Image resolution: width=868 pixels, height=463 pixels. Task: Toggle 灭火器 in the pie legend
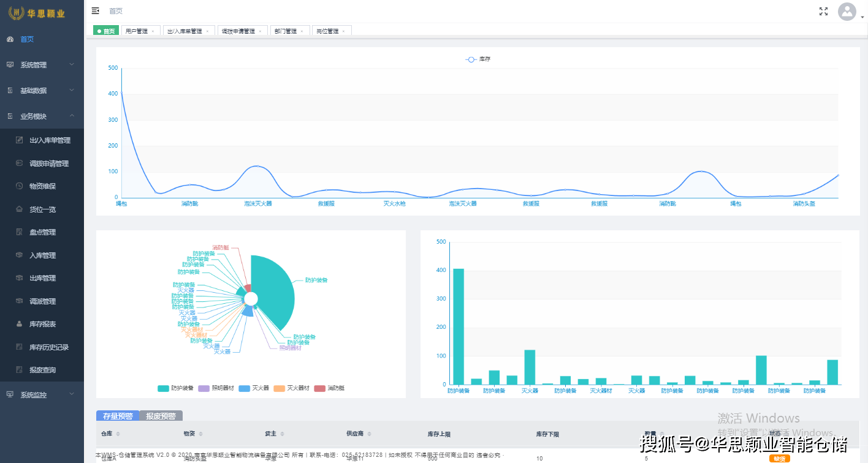(254, 388)
